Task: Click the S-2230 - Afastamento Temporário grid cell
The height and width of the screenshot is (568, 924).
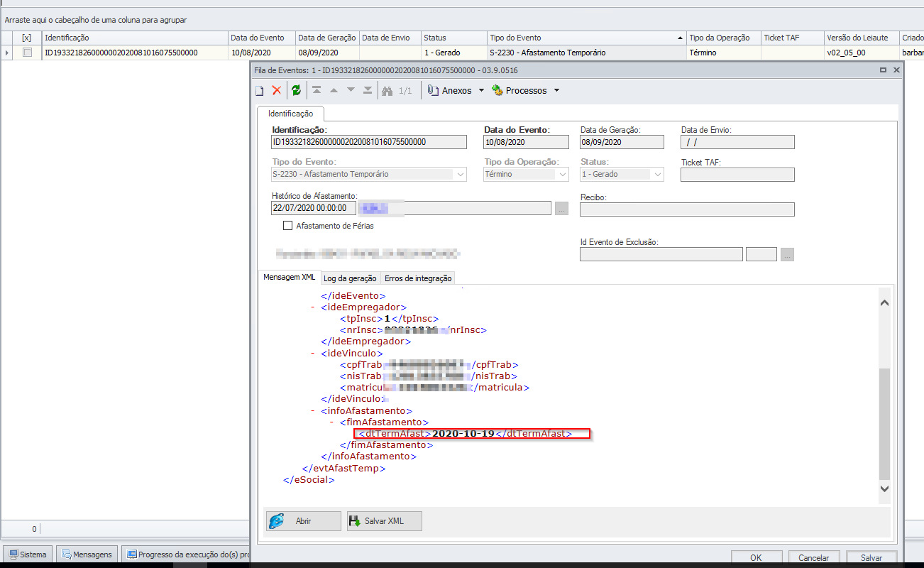Action: [x=587, y=53]
